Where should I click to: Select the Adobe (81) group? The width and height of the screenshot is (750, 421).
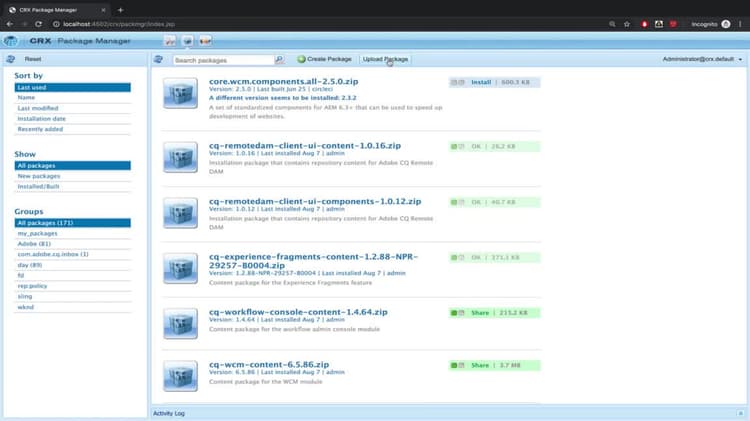pos(73,244)
